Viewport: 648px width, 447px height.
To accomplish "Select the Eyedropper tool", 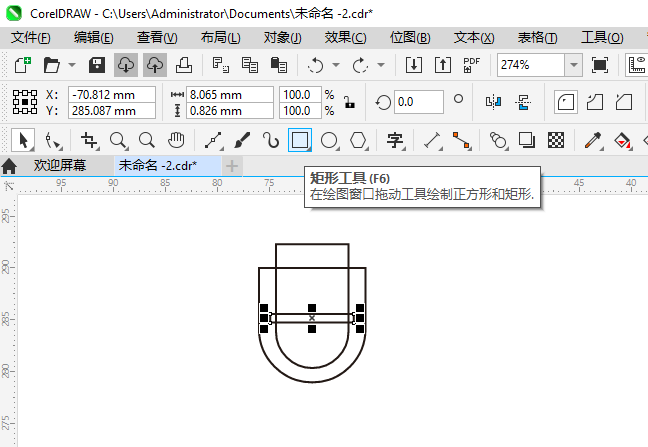I will 593,140.
